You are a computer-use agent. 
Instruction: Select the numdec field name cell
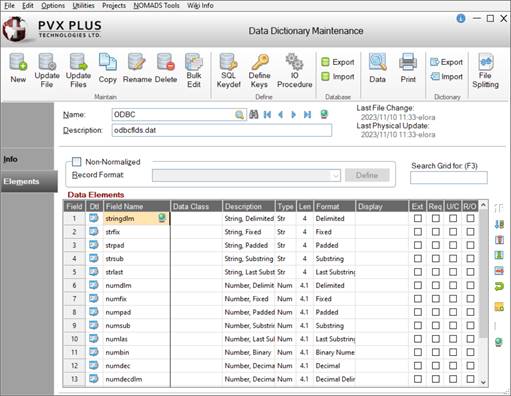[137, 366]
